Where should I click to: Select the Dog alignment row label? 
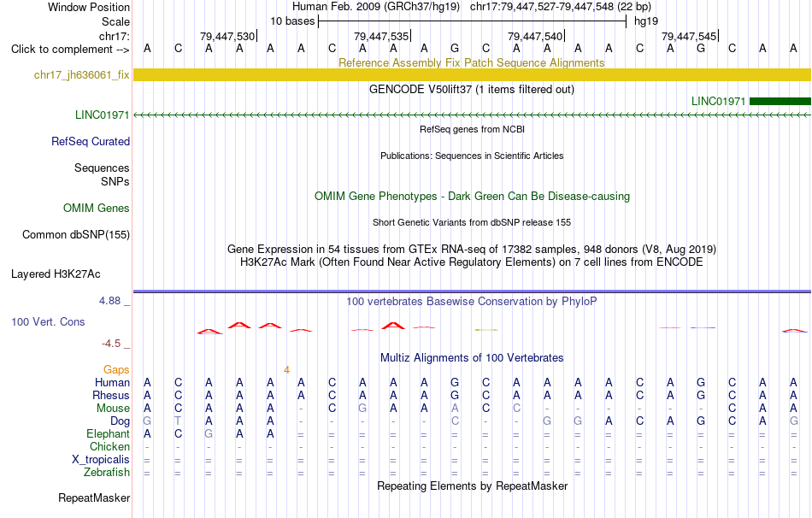click(x=121, y=421)
